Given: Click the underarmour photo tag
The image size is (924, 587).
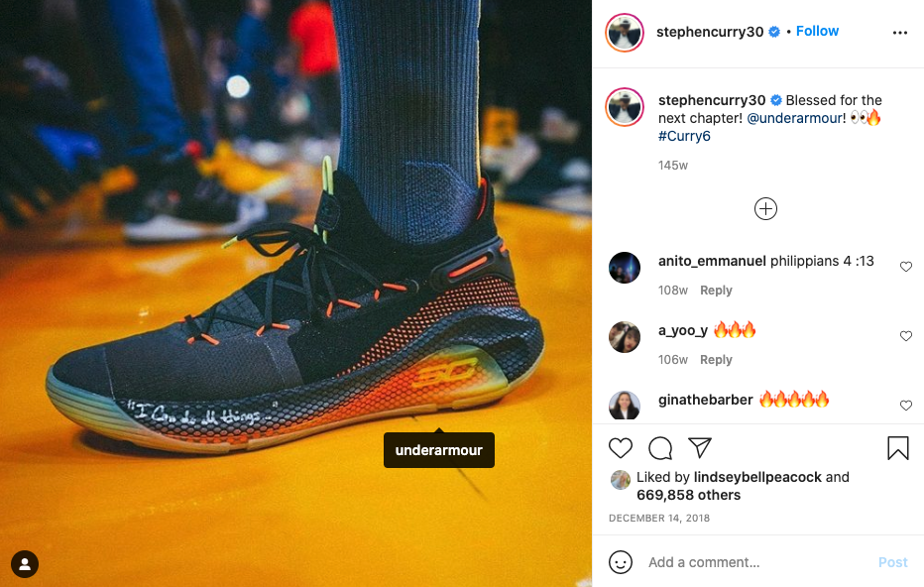Looking at the screenshot, I should pyautogui.click(x=439, y=450).
